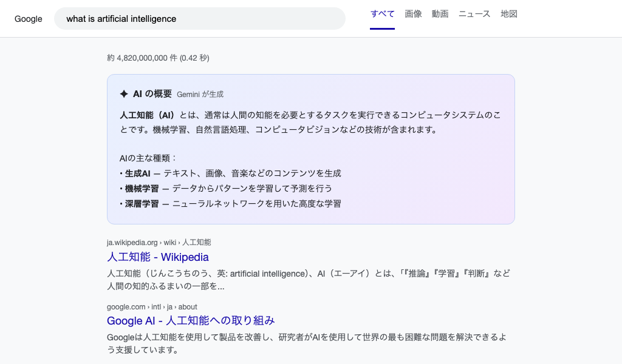Click inside the search input field
This screenshot has height=364, width=622.
click(x=200, y=19)
